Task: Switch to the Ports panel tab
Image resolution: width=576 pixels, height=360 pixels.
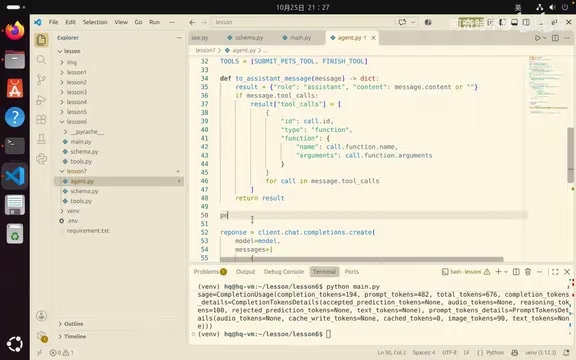Action: pyautogui.click(x=352, y=272)
